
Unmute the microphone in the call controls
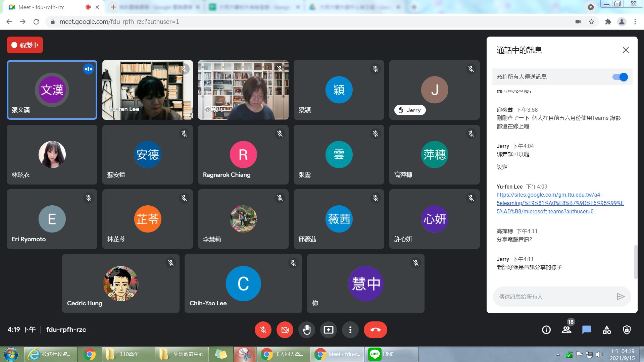(263, 330)
